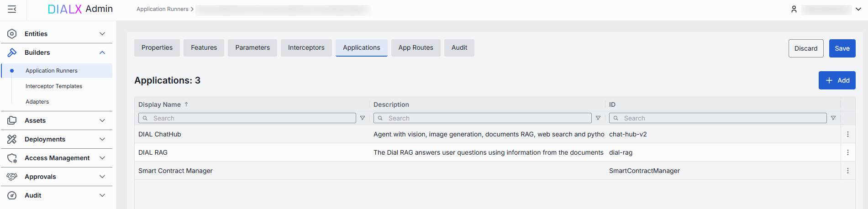Open the user account dropdown arrow
Image resolution: width=868 pixels, height=209 pixels.
(x=858, y=9)
